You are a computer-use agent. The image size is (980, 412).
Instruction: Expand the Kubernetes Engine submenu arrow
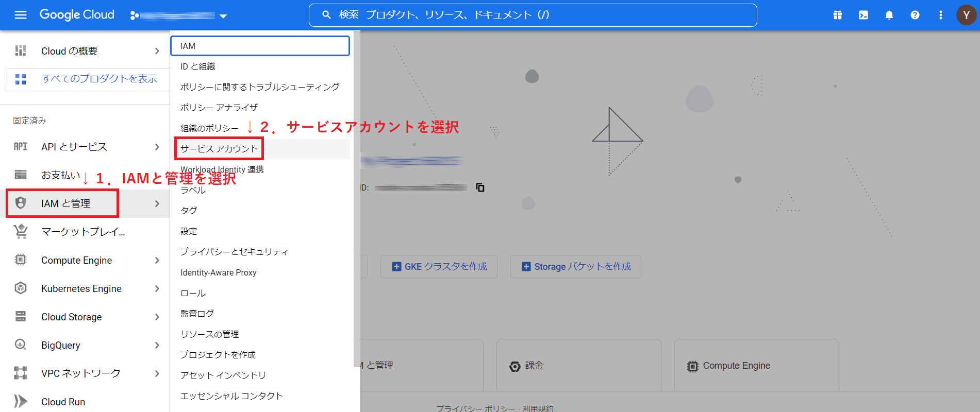(x=157, y=288)
